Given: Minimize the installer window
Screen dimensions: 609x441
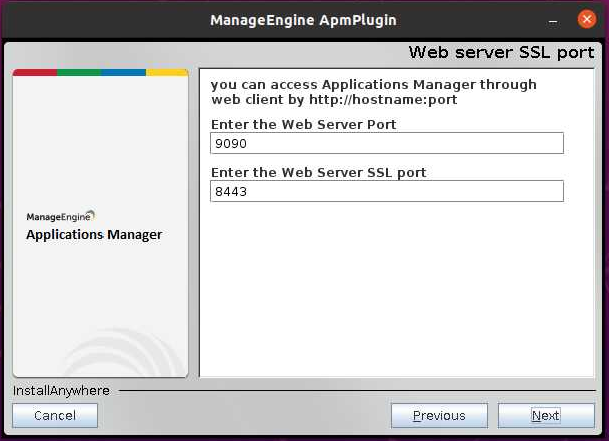Looking at the screenshot, I should pos(553,21).
